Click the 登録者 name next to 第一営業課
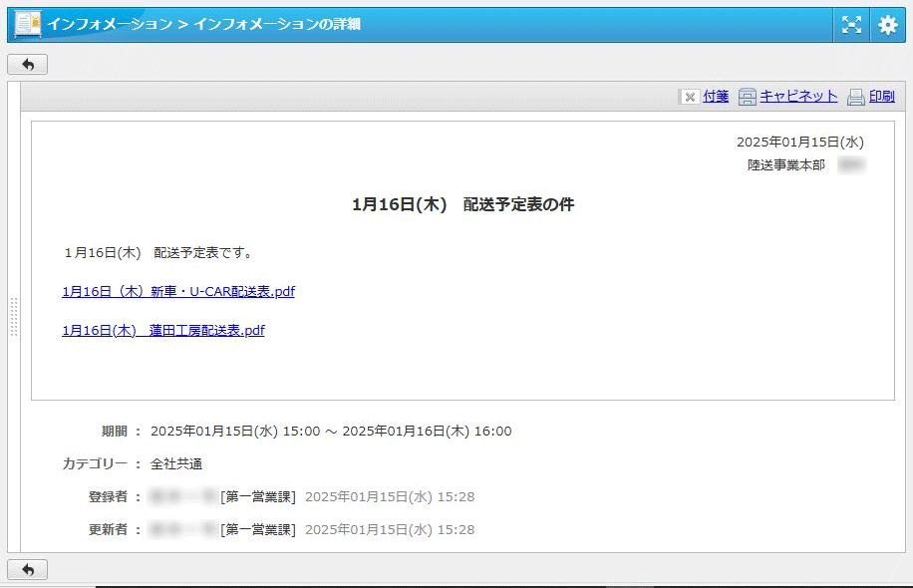The height and width of the screenshot is (588, 913). [183, 496]
